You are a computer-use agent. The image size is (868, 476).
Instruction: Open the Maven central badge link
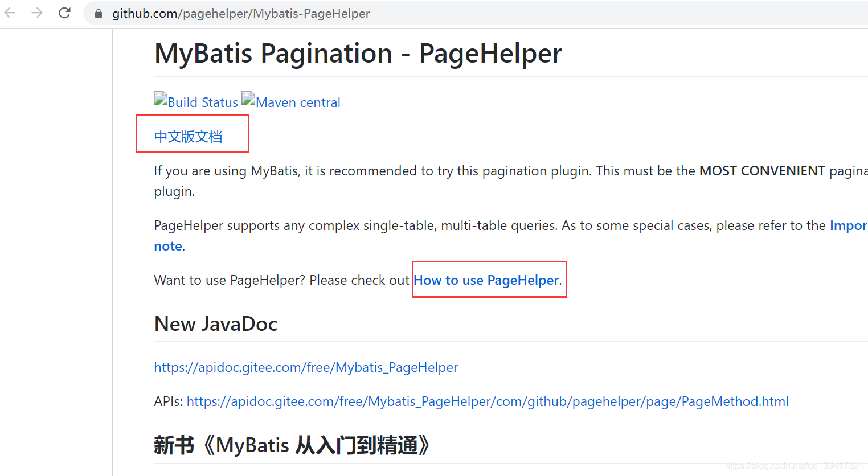click(x=291, y=101)
